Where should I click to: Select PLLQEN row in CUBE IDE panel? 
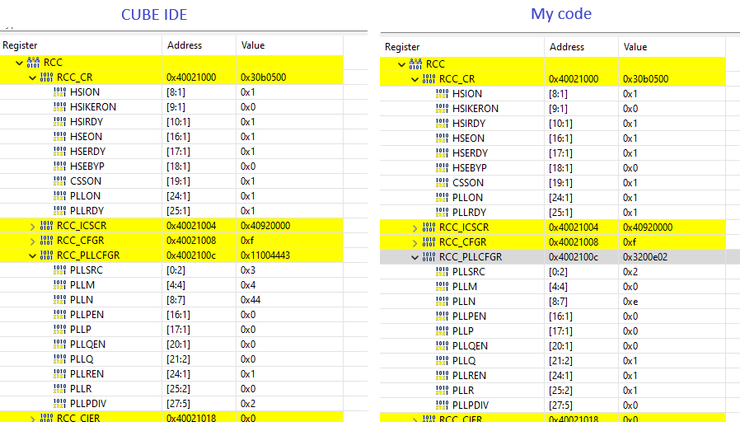point(171,344)
